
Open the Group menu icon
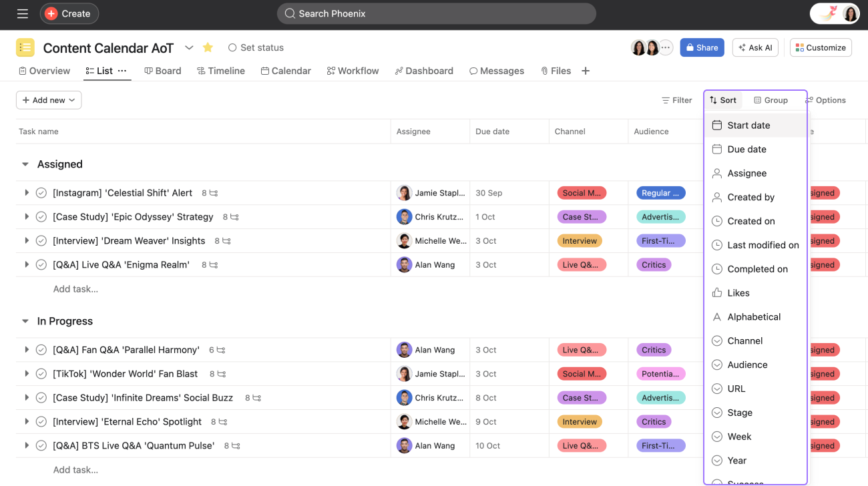[758, 100]
